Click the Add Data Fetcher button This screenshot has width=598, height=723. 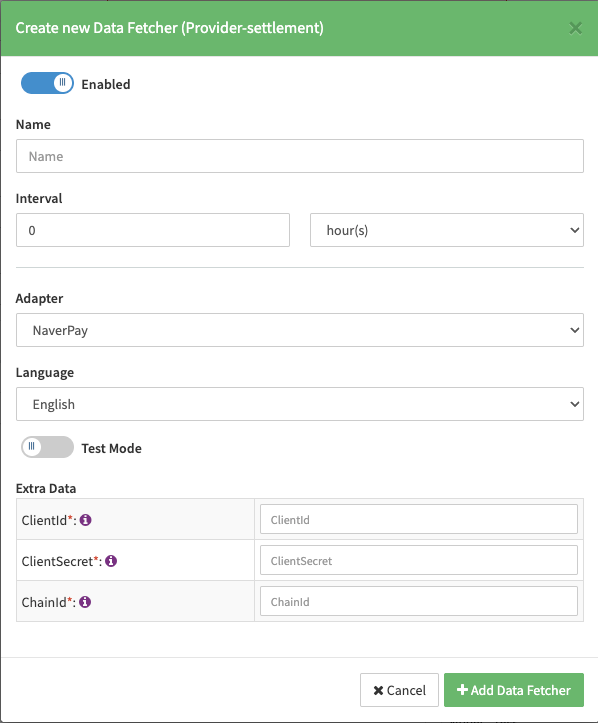(514, 690)
